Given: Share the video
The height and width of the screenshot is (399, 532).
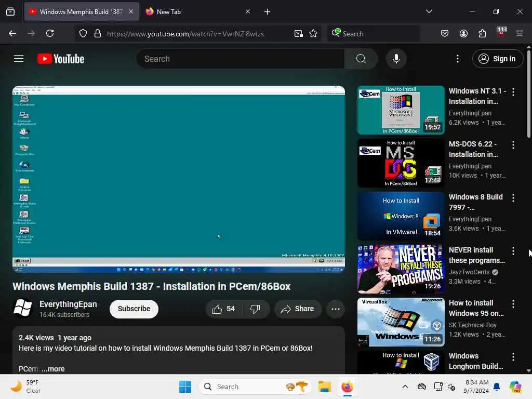Looking at the screenshot, I should tap(298, 309).
